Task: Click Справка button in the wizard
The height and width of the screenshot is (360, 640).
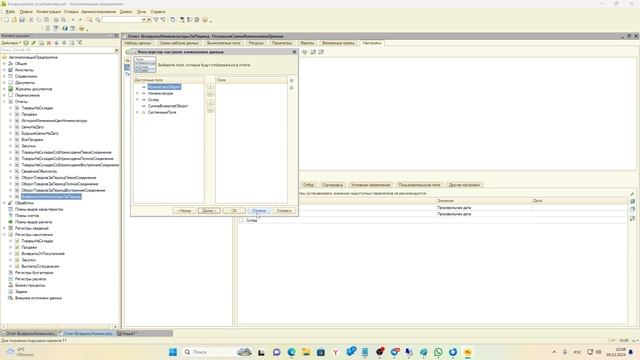Action: tap(284, 211)
